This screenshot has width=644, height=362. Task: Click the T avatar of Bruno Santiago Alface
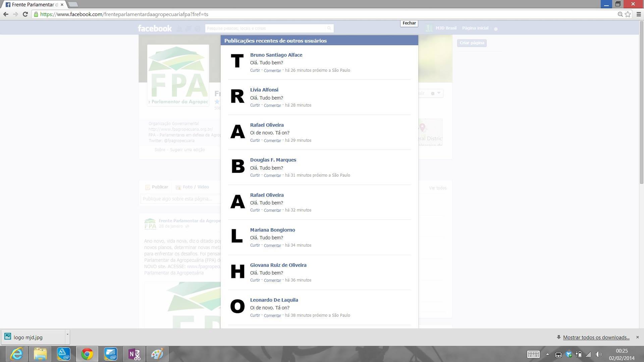coord(237,61)
